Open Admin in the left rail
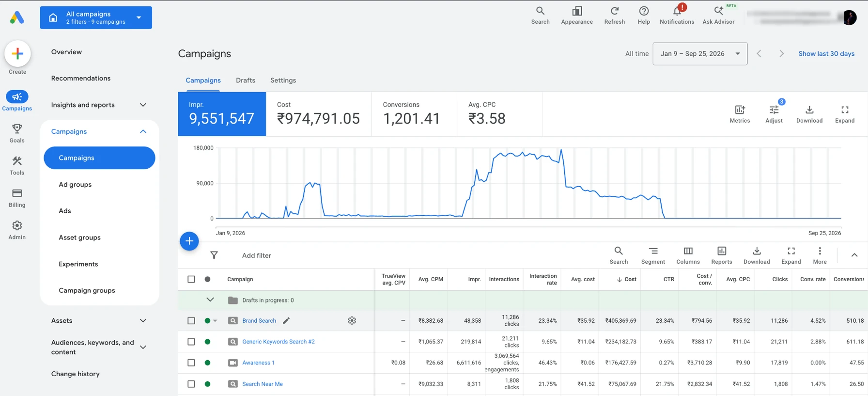Image resolution: width=868 pixels, height=396 pixels. tap(17, 230)
